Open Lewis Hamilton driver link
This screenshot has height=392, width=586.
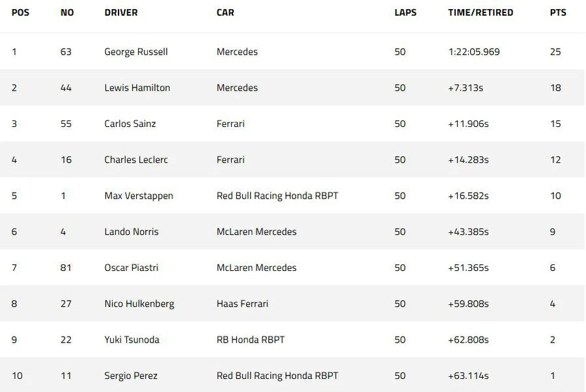tap(137, 88)
